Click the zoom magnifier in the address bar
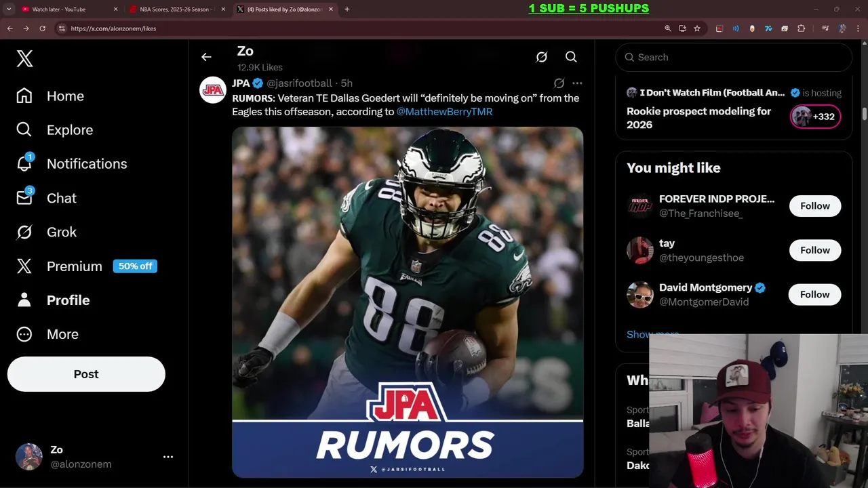 [x=668, y=28]
